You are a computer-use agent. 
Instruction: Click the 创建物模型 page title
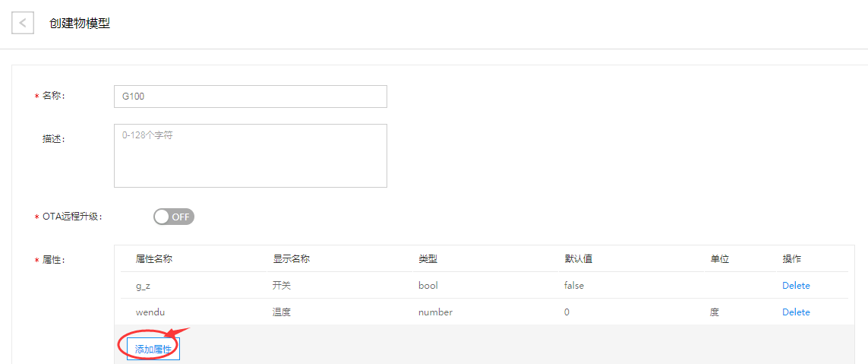click(x=79, y=24)
